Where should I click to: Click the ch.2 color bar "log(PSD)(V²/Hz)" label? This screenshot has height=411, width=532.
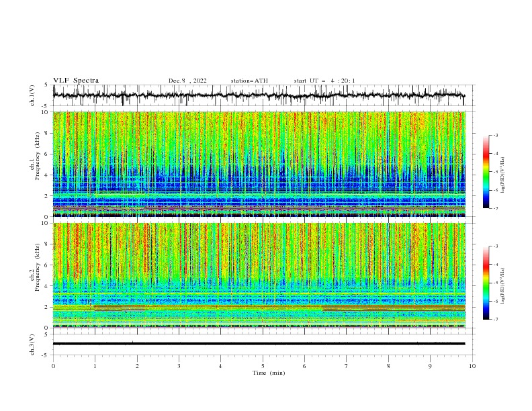click(x=503, y=286)
